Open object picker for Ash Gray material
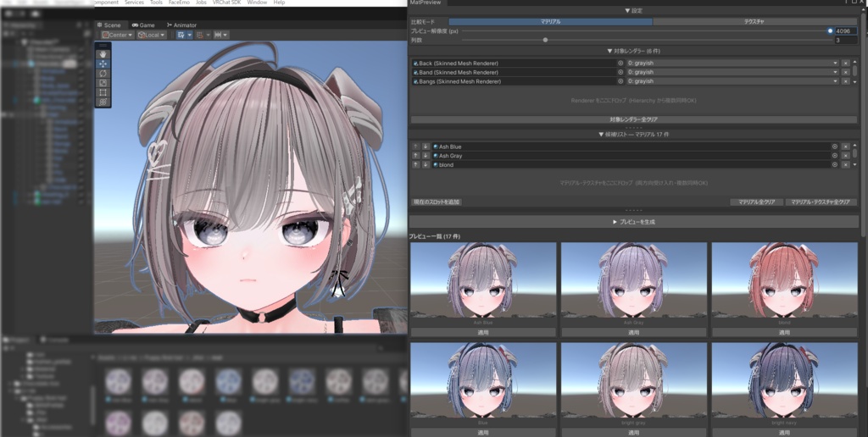This screenshot has height=437, width=868. tap(834, 156)
